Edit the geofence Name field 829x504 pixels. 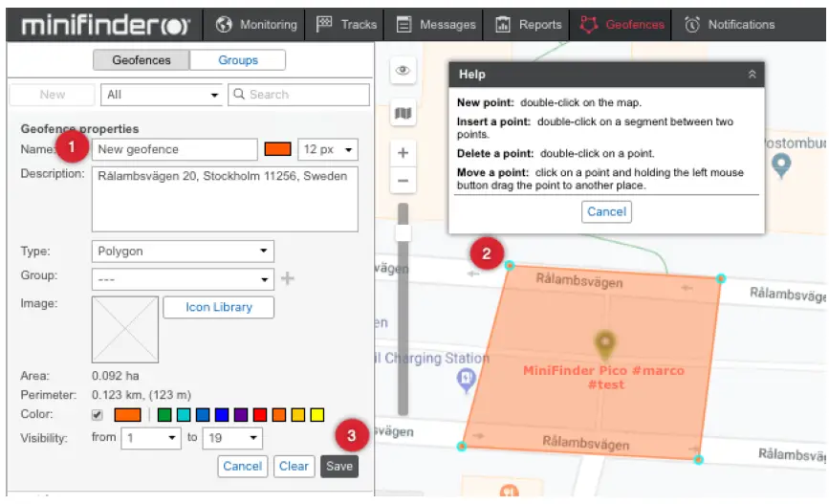[174, 149]
